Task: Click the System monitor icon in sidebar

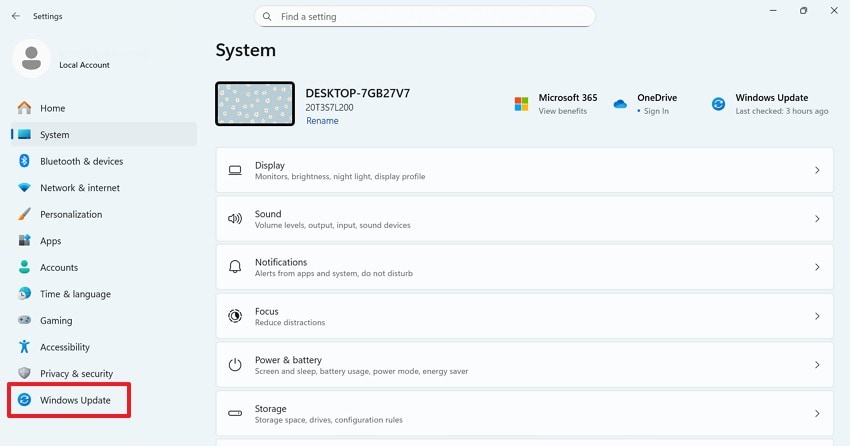Action: click(24, 134)
